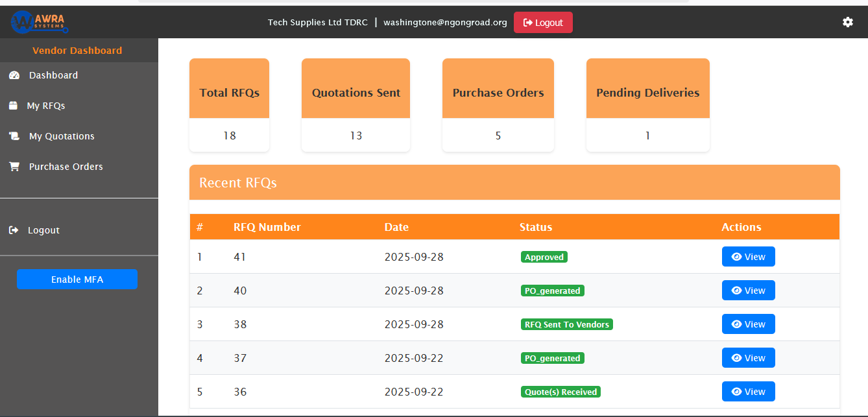Click the Logout arrow icon in the sidebar

coord(14,229)
